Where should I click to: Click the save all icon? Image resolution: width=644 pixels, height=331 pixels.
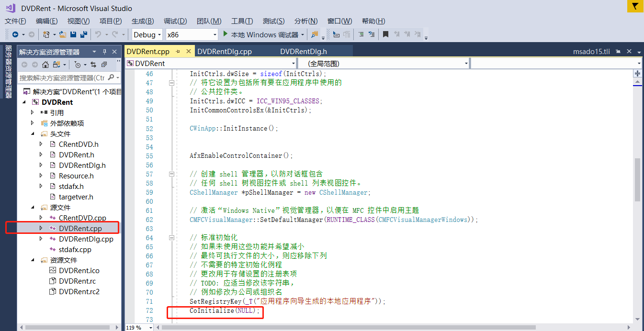pos(84,34)
